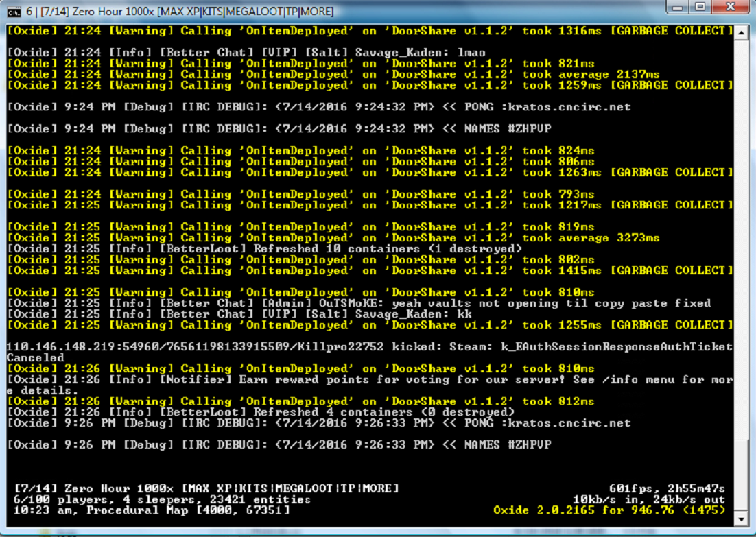Click the 9:24:32 PM NAMES #ZHPVP line

click(279, 129)
